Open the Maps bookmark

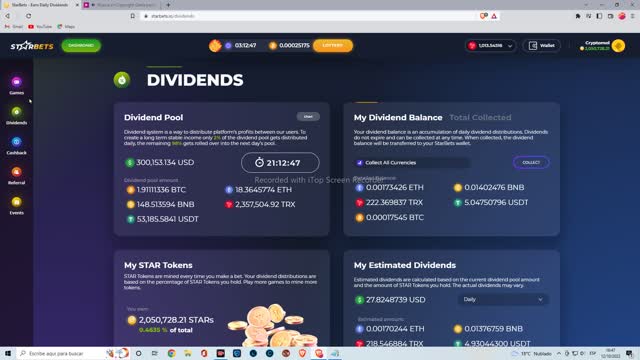[66, 27]
